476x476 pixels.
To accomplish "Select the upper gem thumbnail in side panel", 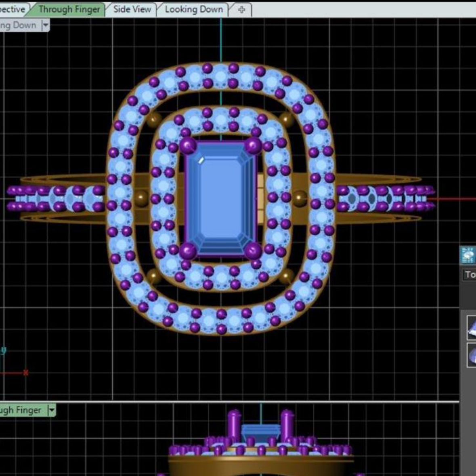I will point(471,327).
